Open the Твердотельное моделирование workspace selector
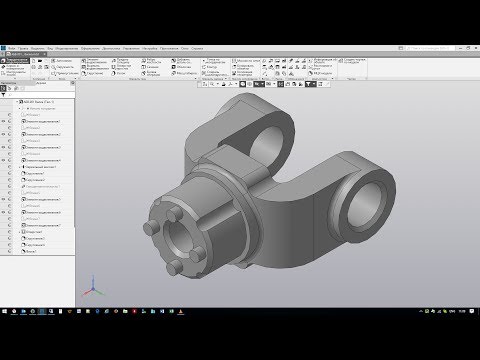This screenshot has height=360, width=480. point(15,61)
